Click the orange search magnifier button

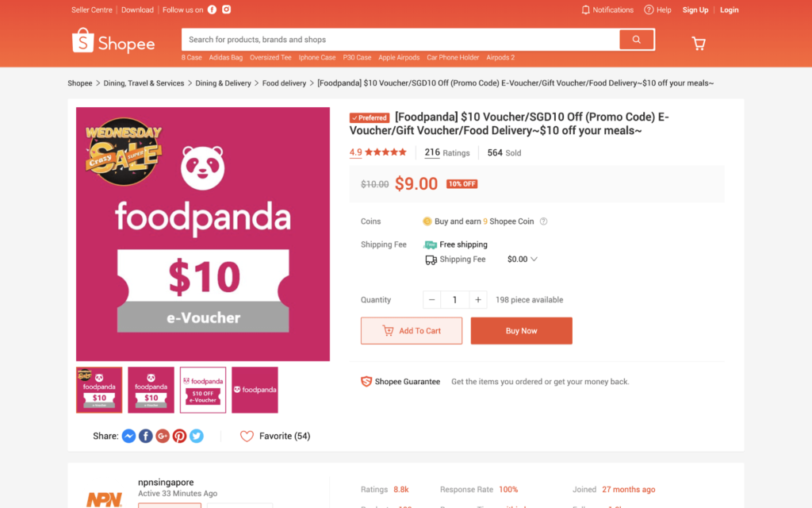tap(636, 40)
